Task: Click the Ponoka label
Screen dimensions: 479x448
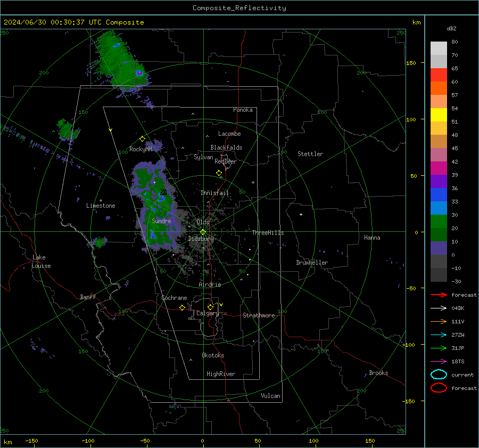Action: coord(243,110)
